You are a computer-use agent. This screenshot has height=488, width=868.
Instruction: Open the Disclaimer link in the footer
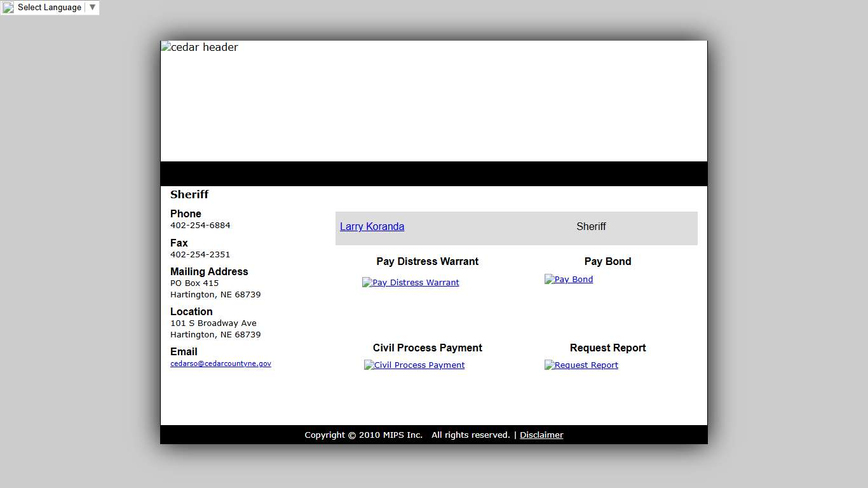pyautogui.click(x=541, y=435)
